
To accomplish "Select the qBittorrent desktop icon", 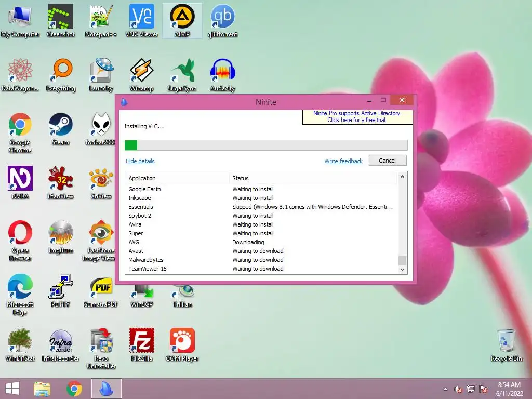I will click(222, 21).
